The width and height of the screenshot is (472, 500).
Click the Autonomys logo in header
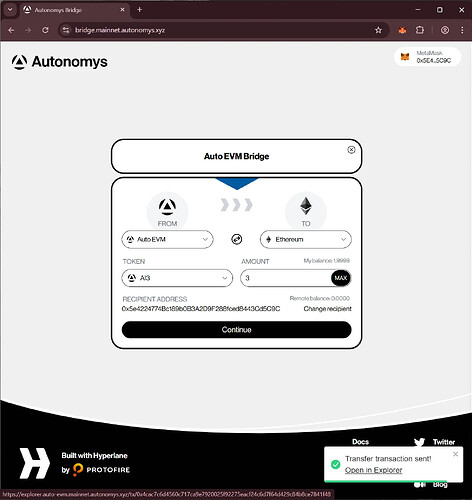point(60,62)
